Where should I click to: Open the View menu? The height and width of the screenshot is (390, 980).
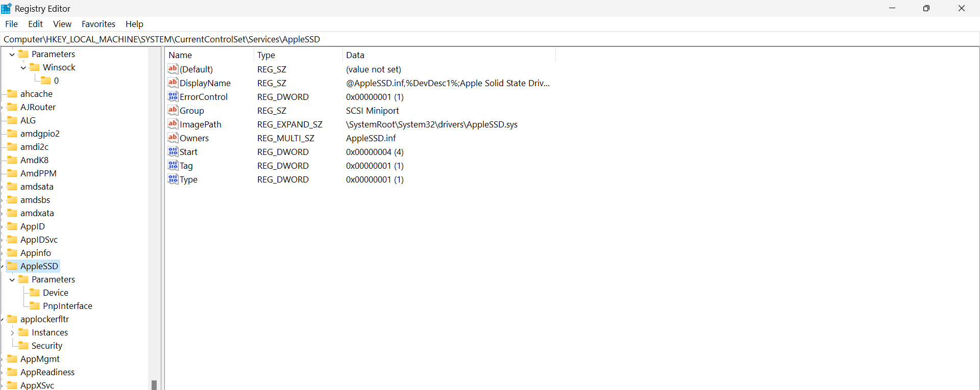point(62,24)
